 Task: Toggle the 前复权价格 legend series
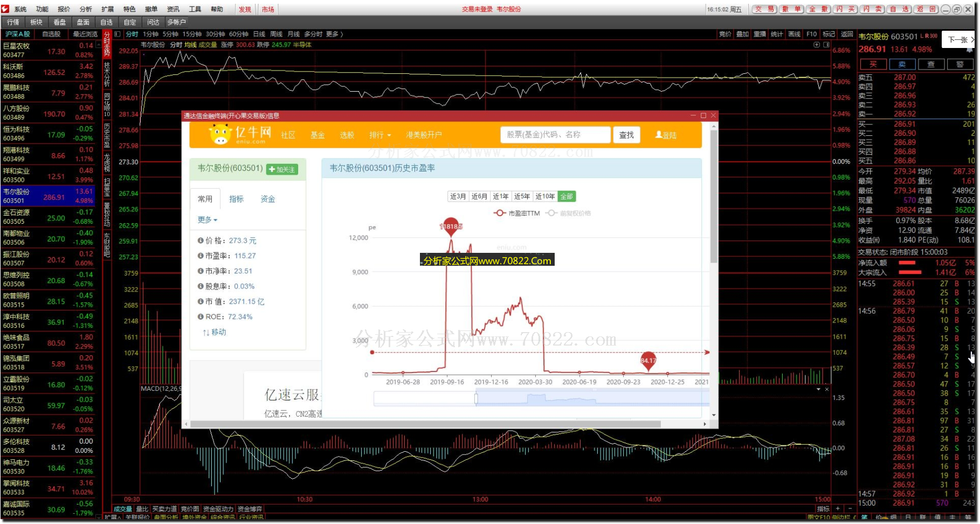[568, 213]
